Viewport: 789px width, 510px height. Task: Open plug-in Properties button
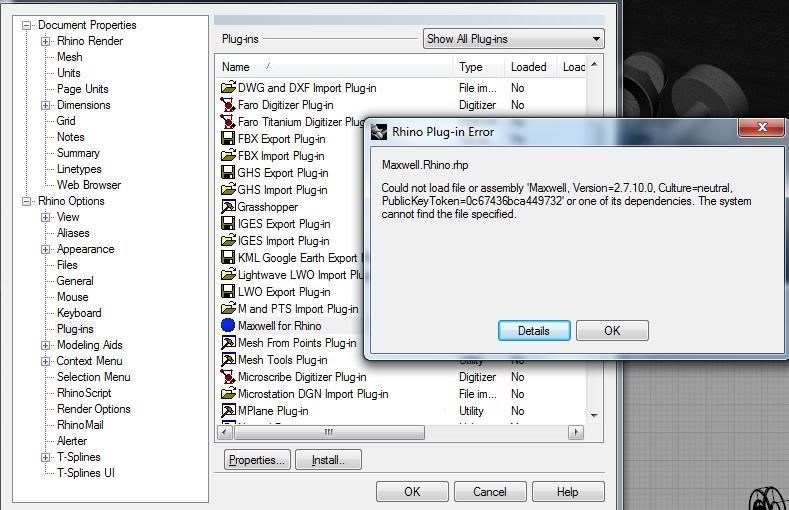257,460
